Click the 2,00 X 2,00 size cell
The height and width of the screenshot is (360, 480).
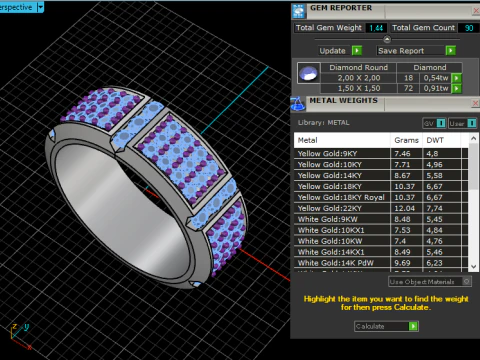pos(359,78)
